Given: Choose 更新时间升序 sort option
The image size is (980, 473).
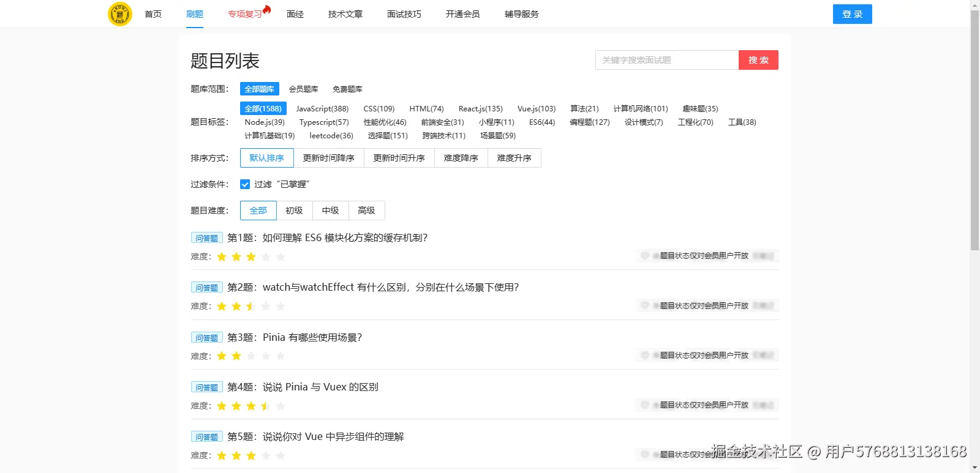Looking at the screenshot, I should coord(399,158).
